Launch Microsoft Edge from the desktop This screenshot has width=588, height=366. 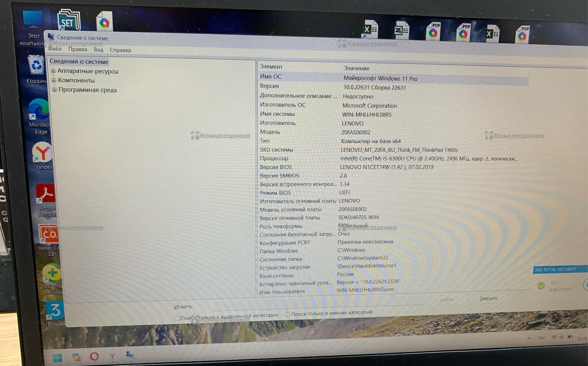(40, 117)
